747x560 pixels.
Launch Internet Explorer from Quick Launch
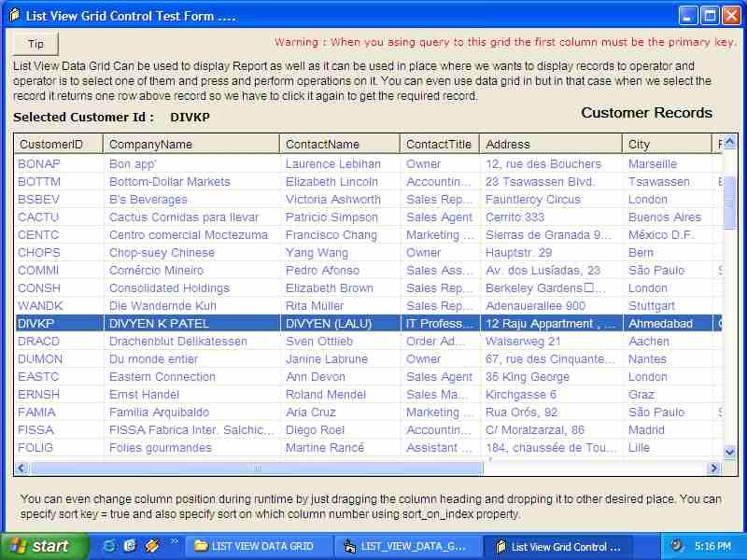pyautogui.click(x=109, y=546)
